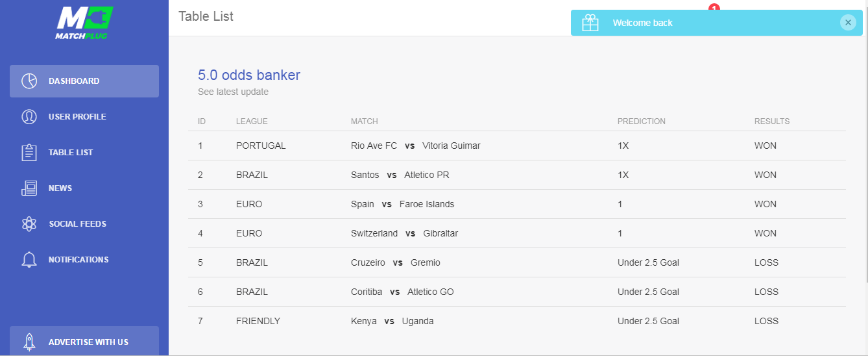Click the MatchPlug logo
868x356 pixels.
pos(84,23)
